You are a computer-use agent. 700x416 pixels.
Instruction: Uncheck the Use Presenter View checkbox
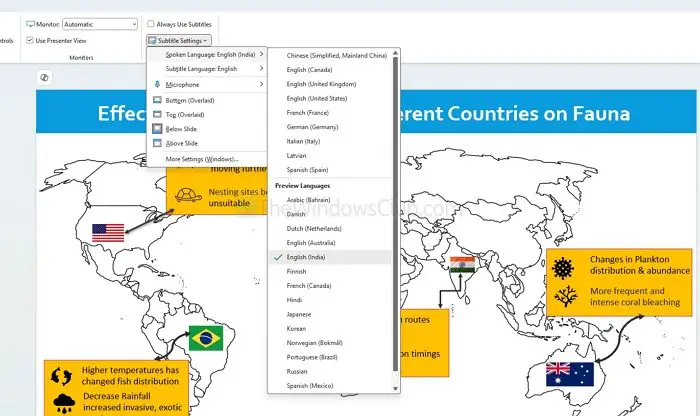tap(30, 40)
